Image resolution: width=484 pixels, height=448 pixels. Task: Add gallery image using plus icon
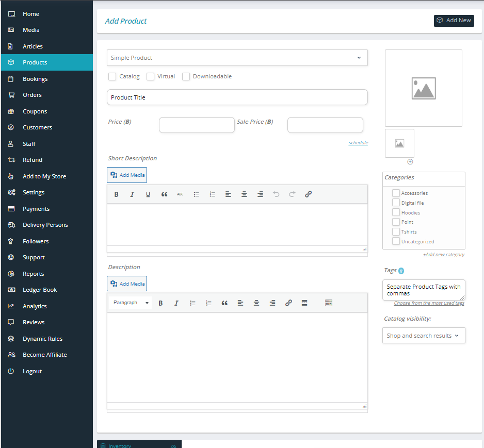(410, 162)
